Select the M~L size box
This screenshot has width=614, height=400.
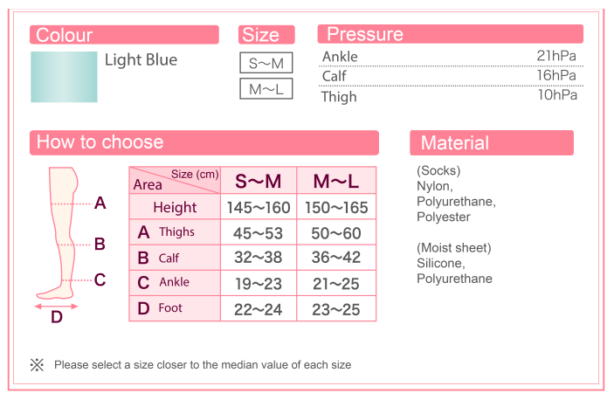click(266, 89)
